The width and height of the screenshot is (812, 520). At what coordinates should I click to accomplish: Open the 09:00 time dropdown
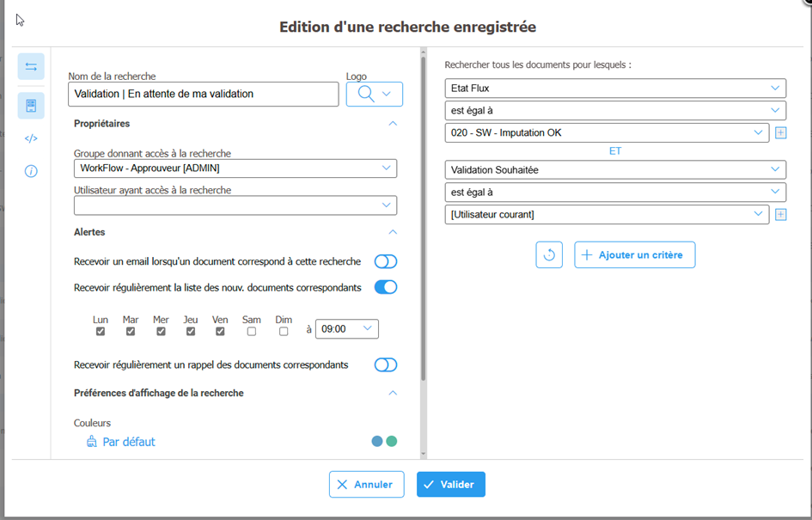[347, 328]
